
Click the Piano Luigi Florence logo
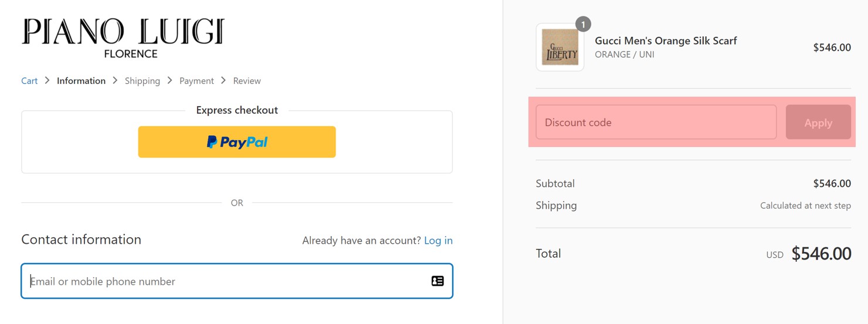point(123,39)
